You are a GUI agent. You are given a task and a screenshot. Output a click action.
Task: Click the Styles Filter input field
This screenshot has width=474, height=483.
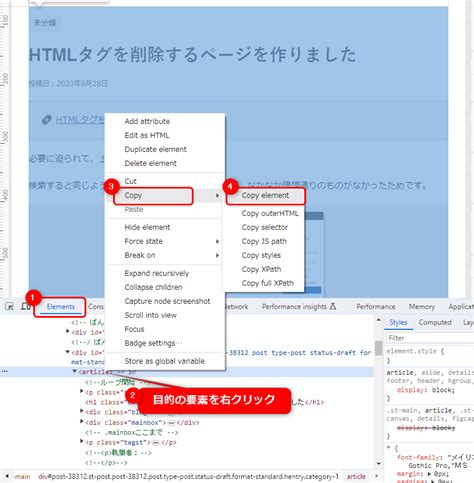[430, 338]
